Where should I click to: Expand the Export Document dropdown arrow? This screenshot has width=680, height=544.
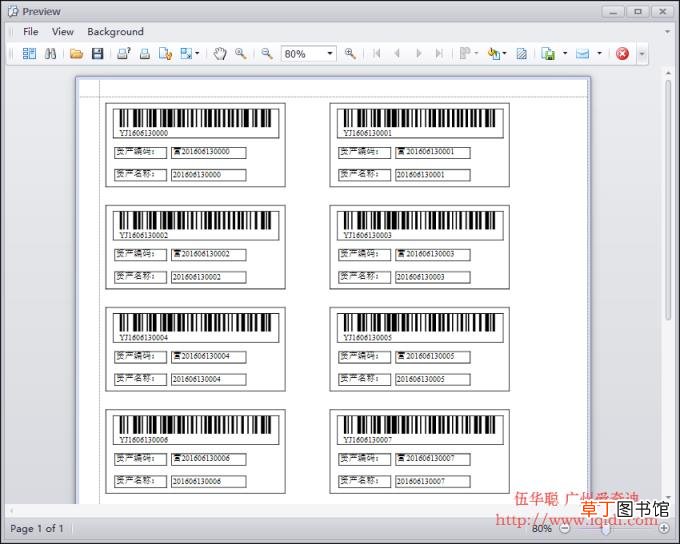coord(565,53)
